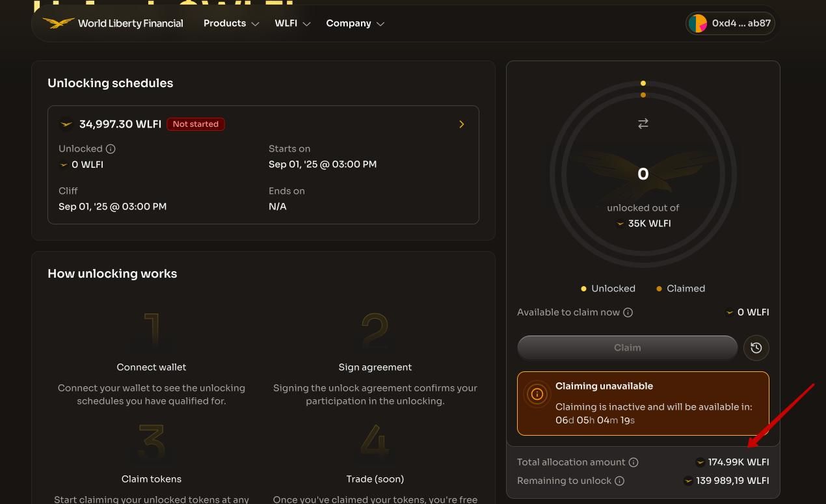Open the Products dropdown menu
Viewport: 826px width, 504px height.
click(231, 23)
